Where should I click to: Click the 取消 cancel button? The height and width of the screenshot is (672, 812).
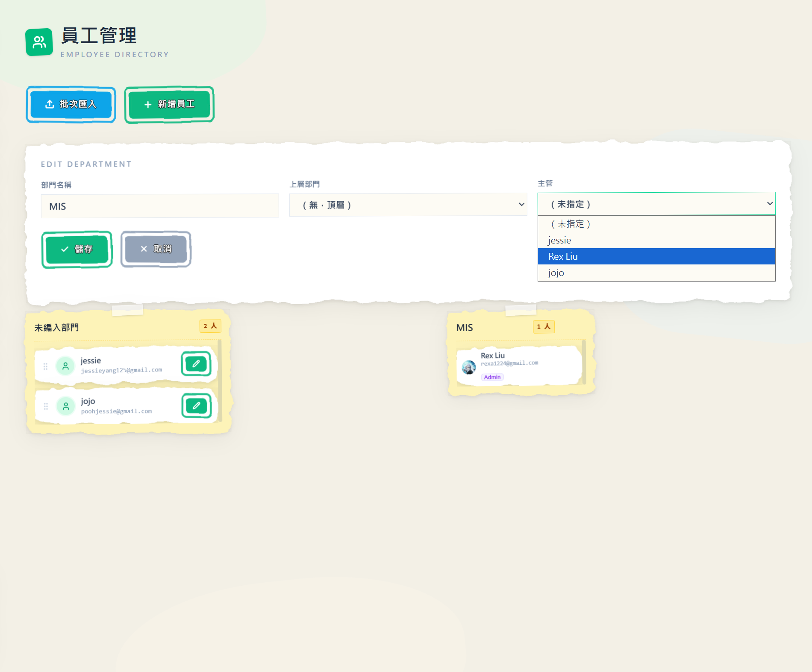point(156,249)
